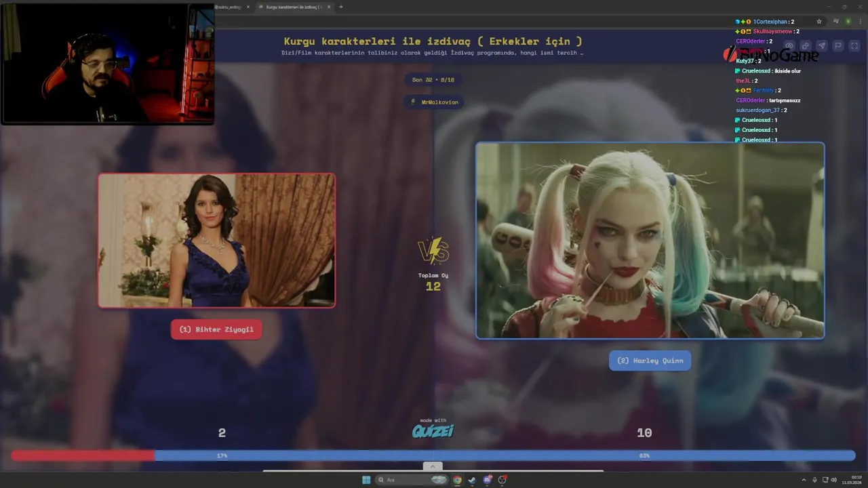Click the 'Toplam Oy' total votes label
The image size is (868, 488).
433,276
